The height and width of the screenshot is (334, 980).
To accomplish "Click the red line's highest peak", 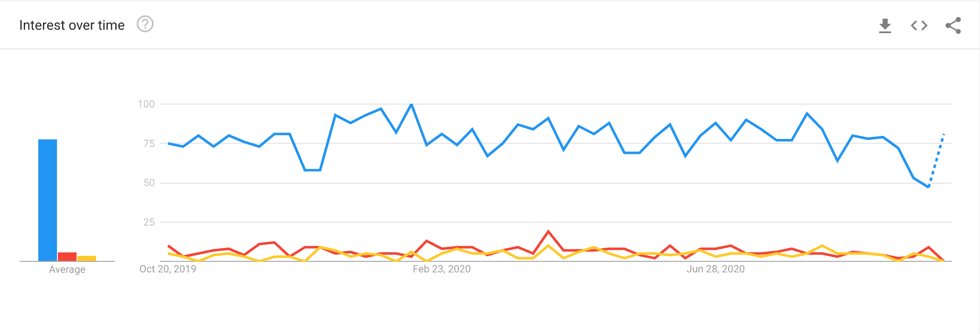I will (548, 232).
